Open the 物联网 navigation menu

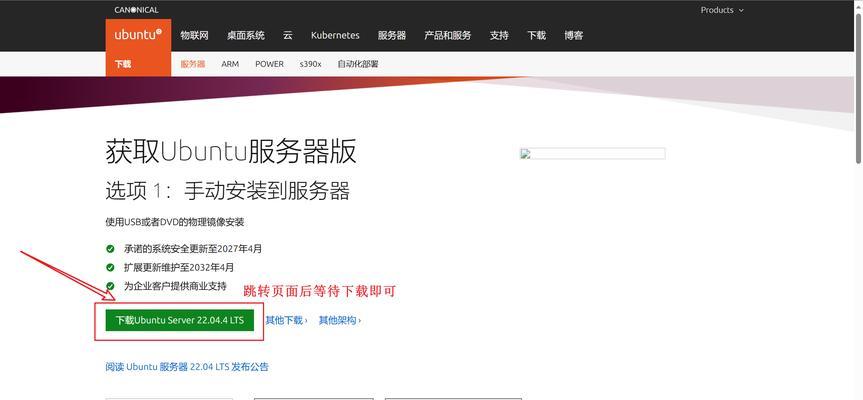pyautogui.click(x=194, y=35)
